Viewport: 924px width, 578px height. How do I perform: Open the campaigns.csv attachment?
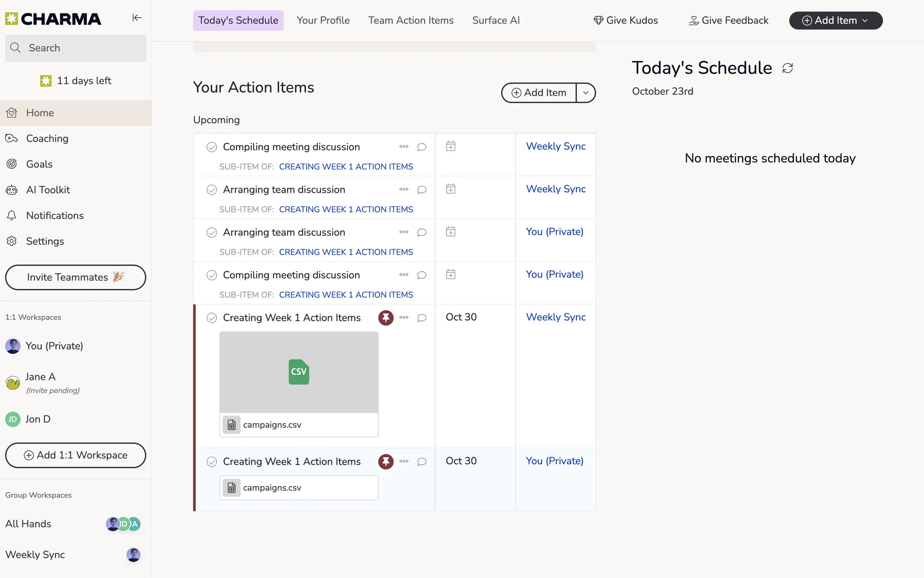(x=298, y=424)
